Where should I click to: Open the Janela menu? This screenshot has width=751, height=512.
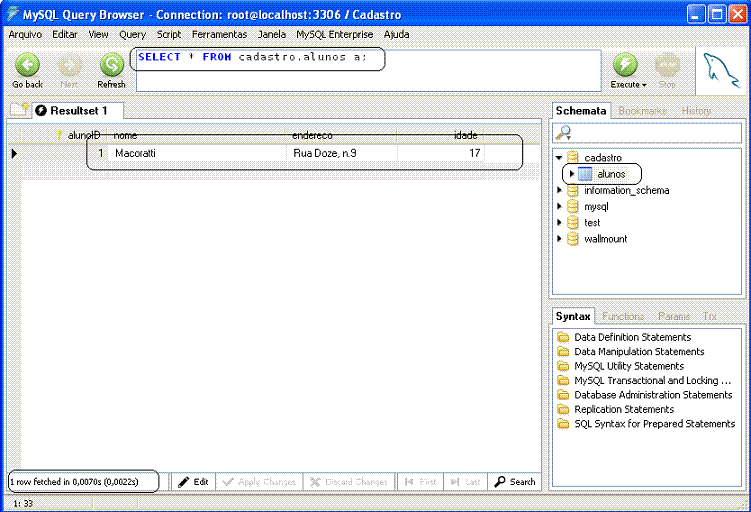(x=272, y=34)
